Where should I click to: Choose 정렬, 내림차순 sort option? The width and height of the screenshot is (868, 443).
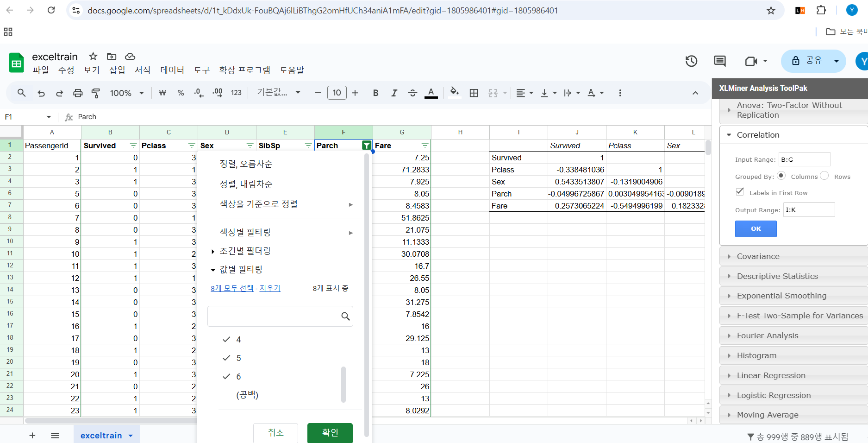[246, 184]
